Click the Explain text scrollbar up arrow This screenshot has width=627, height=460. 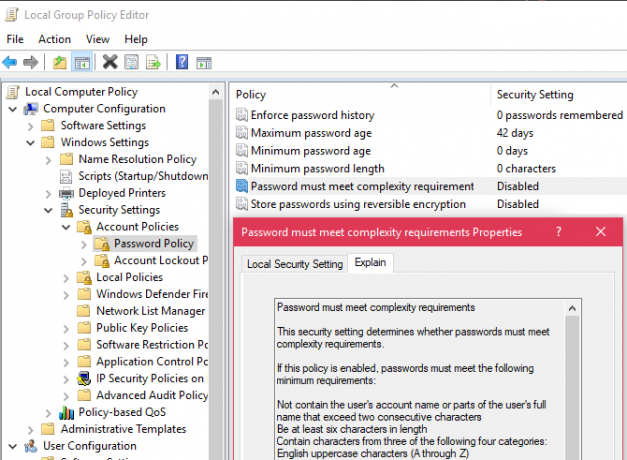pyautogui.click(x=572, y=308)
